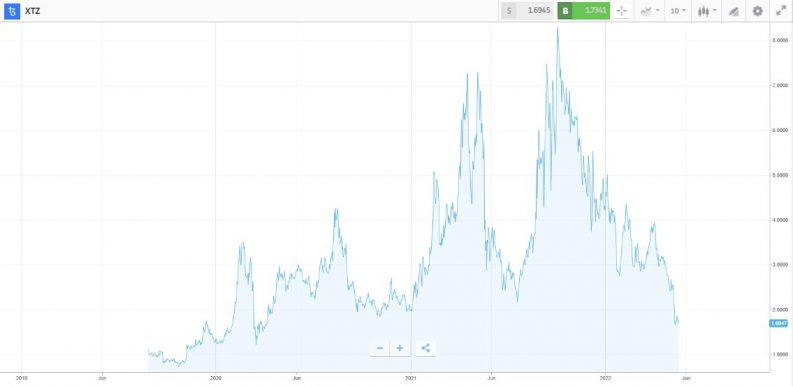
Task: Expand chart to full screen
Action: [x=781, y=11]
